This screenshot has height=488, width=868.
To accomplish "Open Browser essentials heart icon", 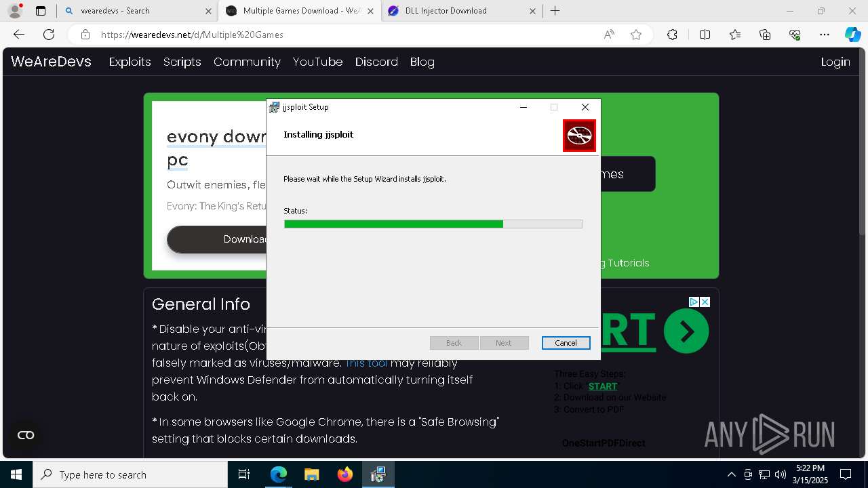I will (795, 35).
